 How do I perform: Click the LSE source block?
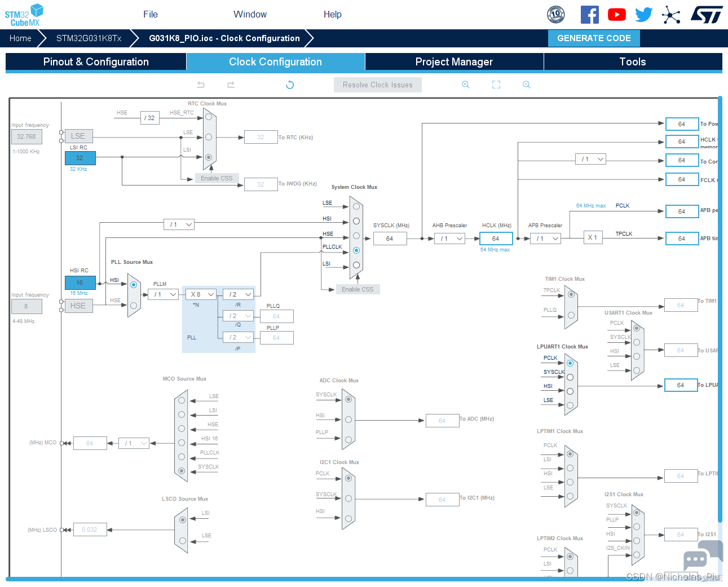click(78, 136)
